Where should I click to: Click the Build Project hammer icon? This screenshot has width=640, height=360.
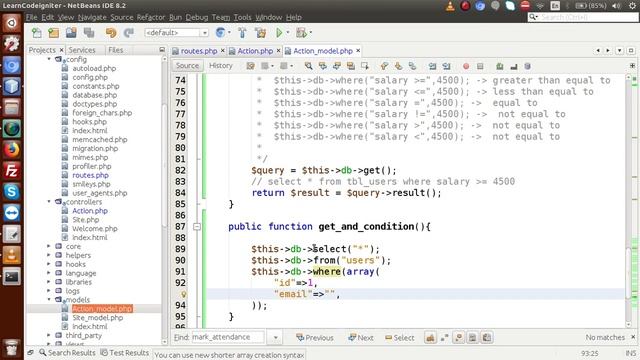242,33
